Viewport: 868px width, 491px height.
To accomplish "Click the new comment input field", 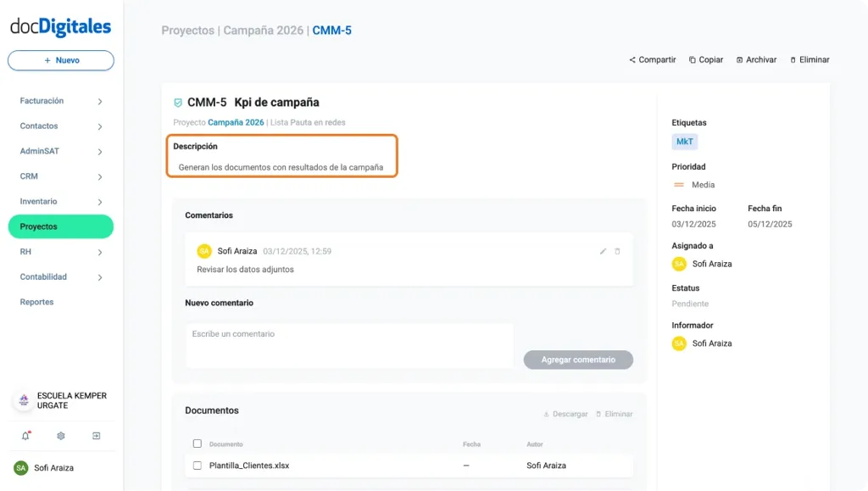I will (x=349, y=344).
